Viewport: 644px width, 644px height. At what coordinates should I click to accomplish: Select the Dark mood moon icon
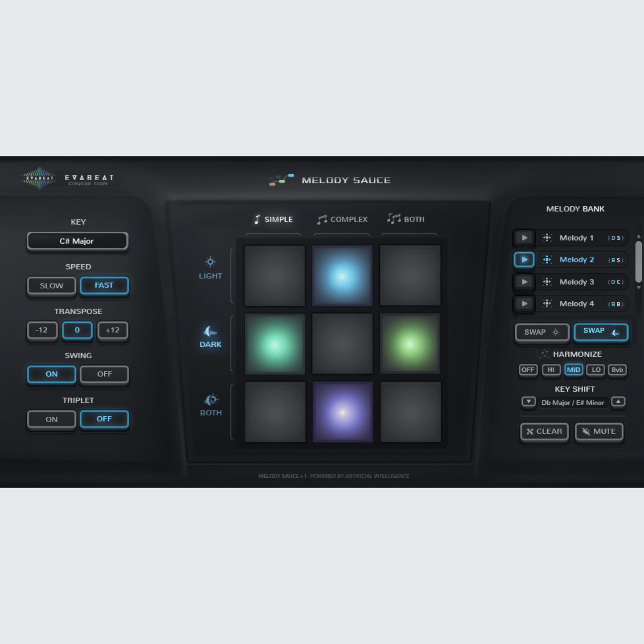click(210, 331)
